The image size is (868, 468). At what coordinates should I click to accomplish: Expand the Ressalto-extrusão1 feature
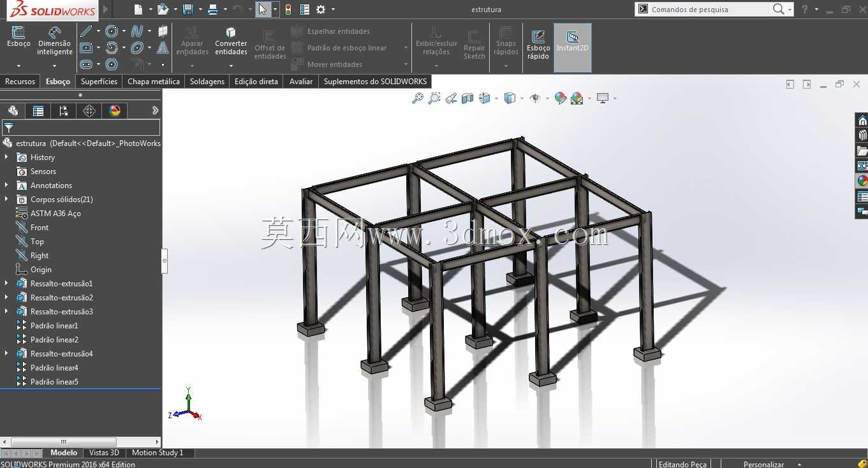click(6, 284)
